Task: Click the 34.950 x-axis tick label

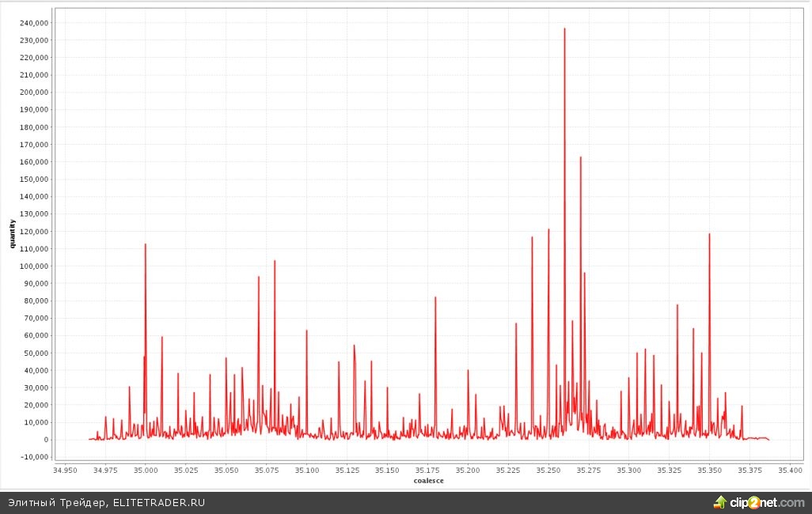Action: [x=65, y=471]
